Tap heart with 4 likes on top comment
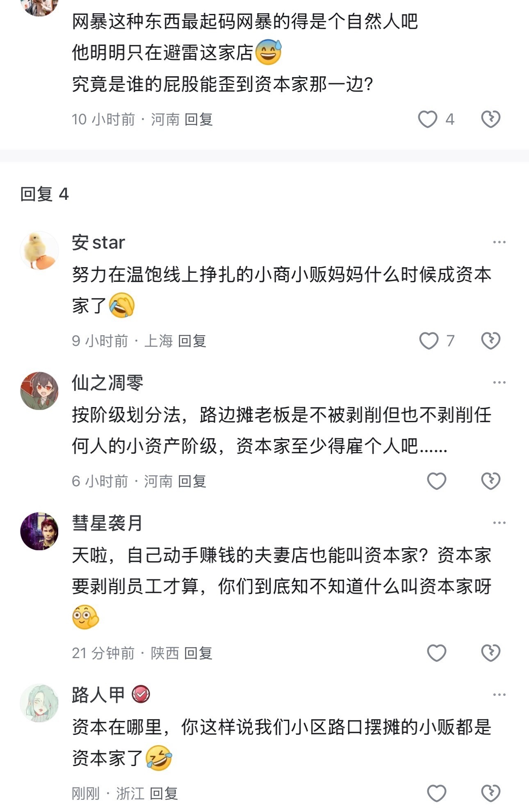 [x=428, y=119]
